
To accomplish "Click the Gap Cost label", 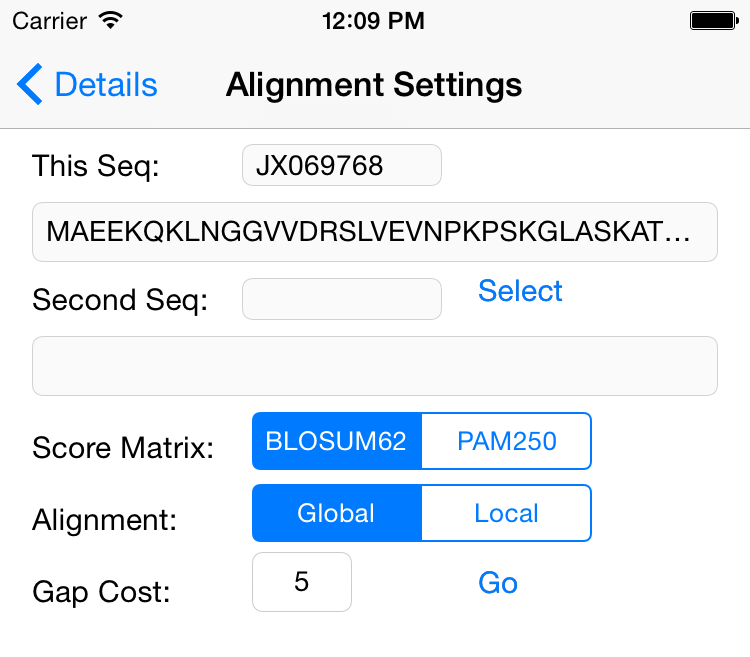I will pyautogui.click(x=101, y=592).
